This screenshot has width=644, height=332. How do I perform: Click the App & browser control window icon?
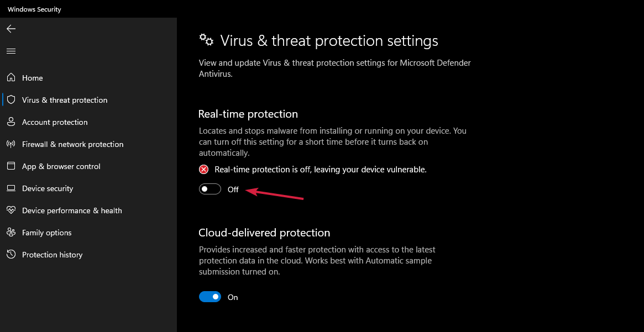tap(11, 166)
